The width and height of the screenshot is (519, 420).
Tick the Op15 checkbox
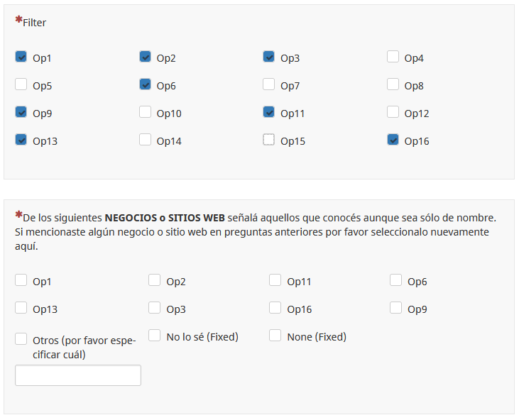click(269, 140)
